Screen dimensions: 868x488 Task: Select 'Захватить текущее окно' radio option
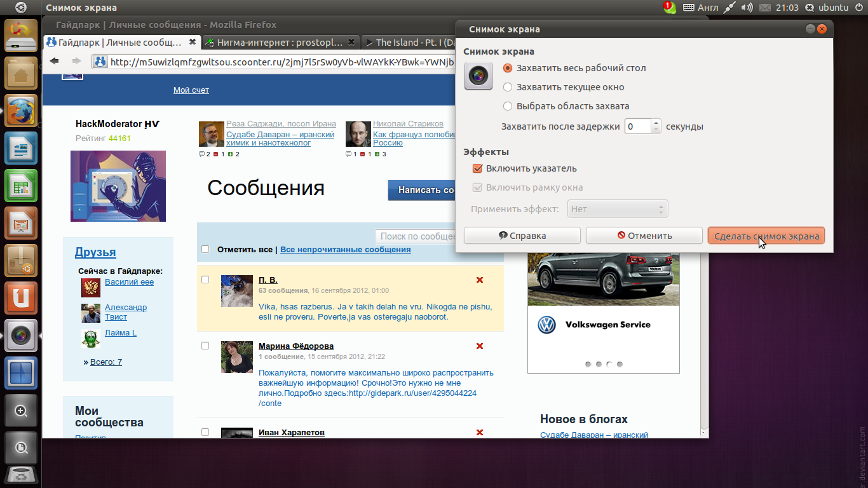click(507, 87)
